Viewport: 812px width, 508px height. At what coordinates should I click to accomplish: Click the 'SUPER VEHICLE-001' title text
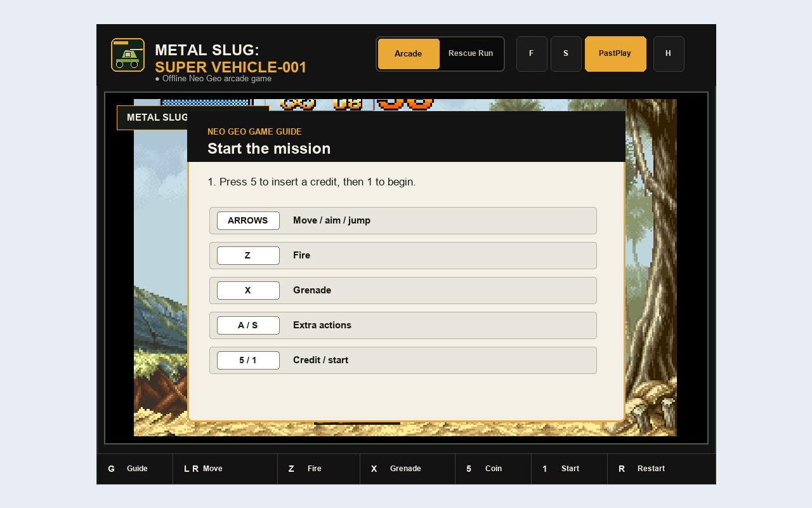231,67
